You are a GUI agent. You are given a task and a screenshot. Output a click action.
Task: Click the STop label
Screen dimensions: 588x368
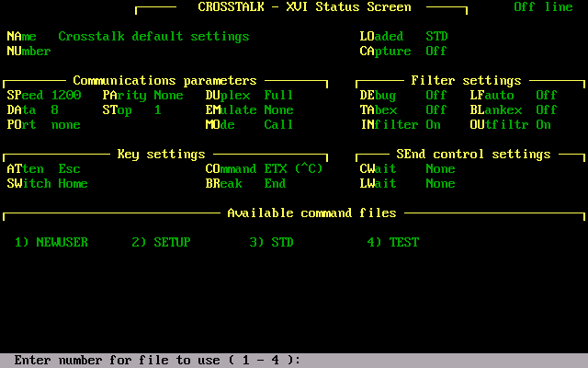[117, 110]
